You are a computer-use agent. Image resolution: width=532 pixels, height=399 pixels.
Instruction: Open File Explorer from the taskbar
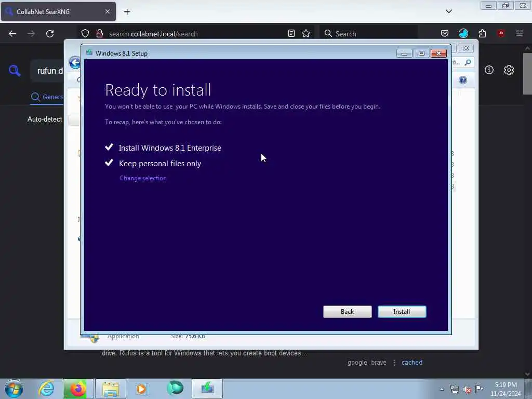(111, 389)
